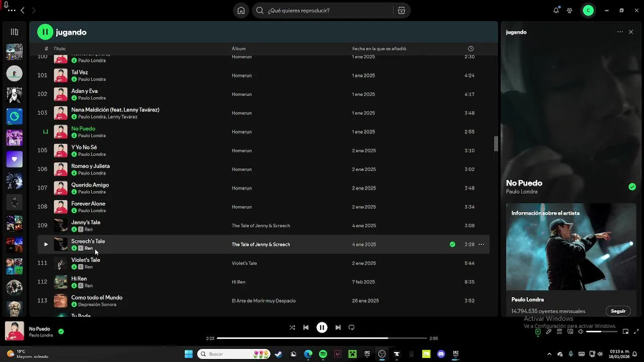
Task: Skip to next track
Action: tap(338, 327)
